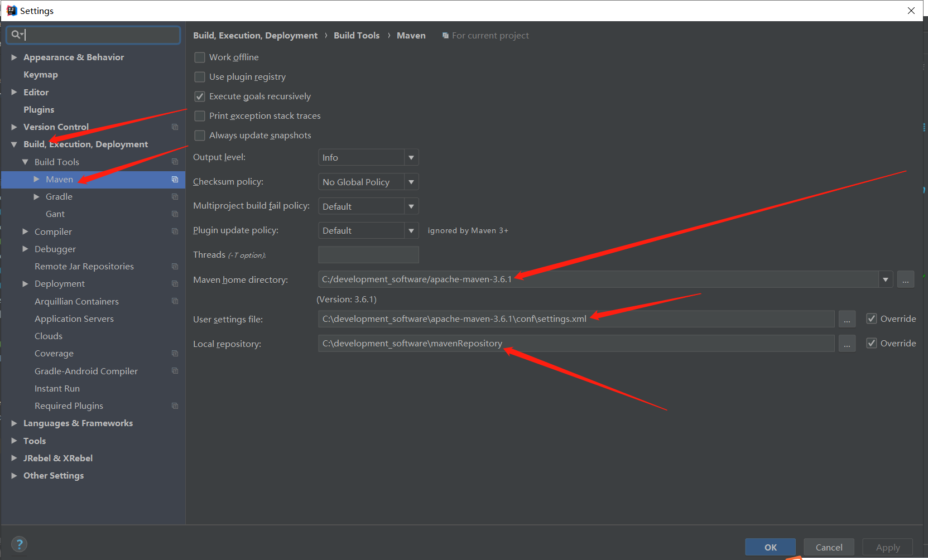
Task: Uncheck Execute goals recursively
Action: 200,96
